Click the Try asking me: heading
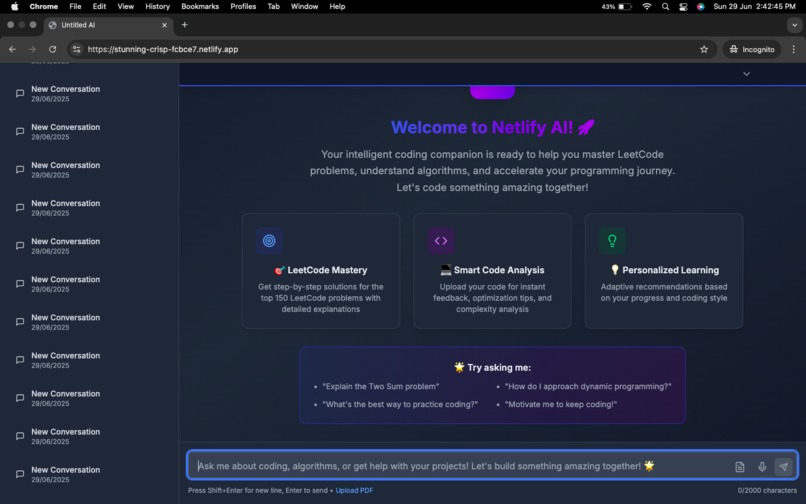The width and height of the screenshot is (806, 504). click(x=492, y=367)
